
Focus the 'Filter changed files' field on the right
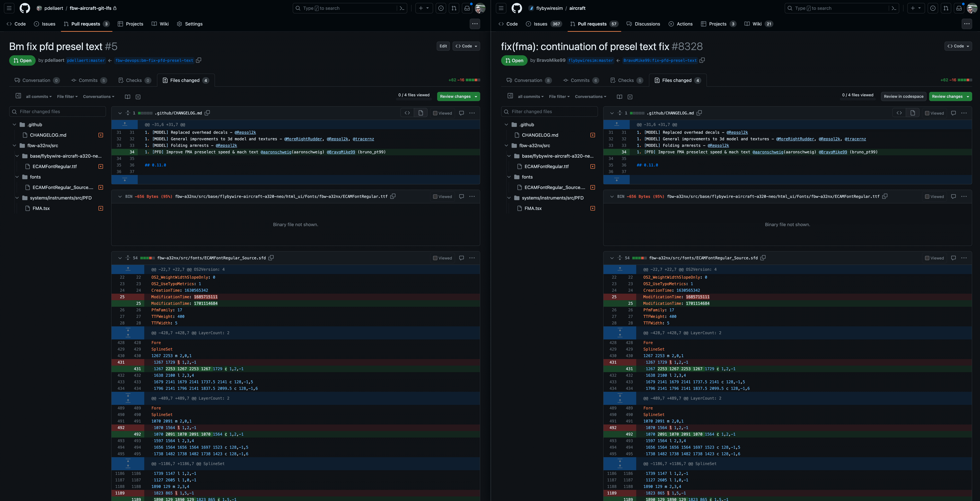(552, 112)
